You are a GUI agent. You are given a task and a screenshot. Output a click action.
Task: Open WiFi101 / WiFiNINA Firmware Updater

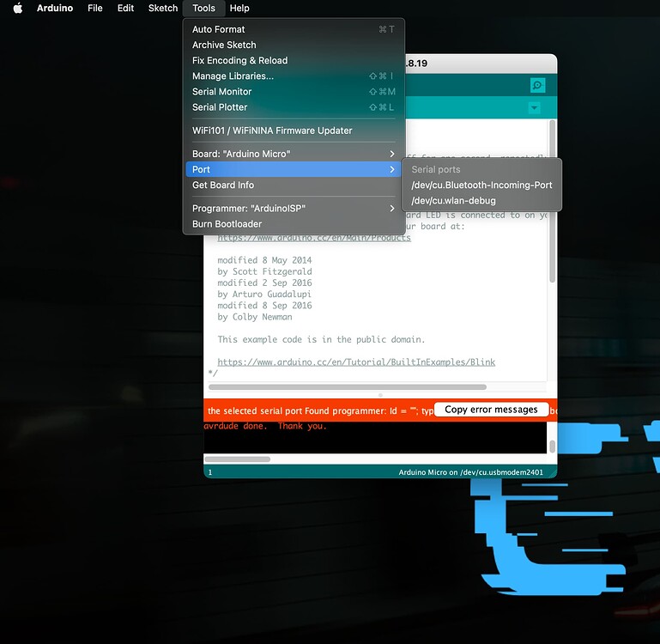tap(294, 131)
